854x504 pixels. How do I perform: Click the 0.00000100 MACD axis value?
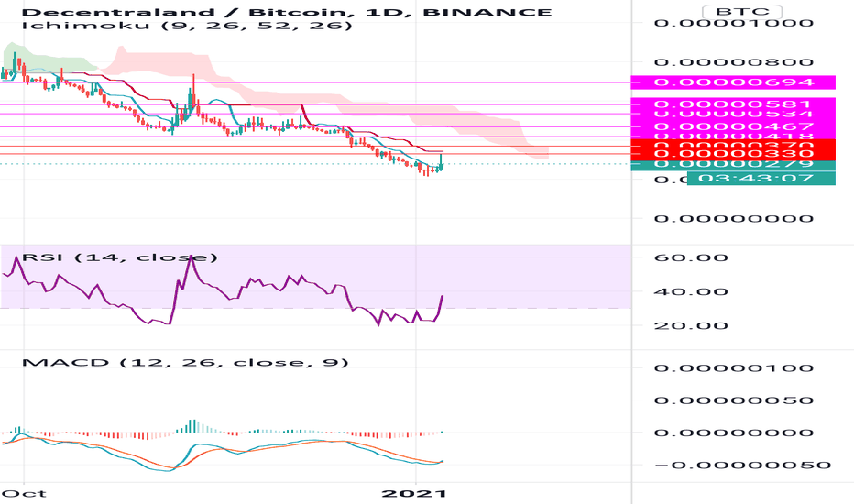tap(734, 367)
